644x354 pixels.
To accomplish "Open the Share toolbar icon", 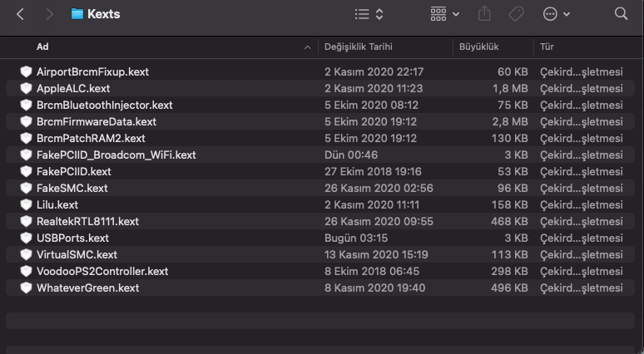I will click(x=485, y=14).
